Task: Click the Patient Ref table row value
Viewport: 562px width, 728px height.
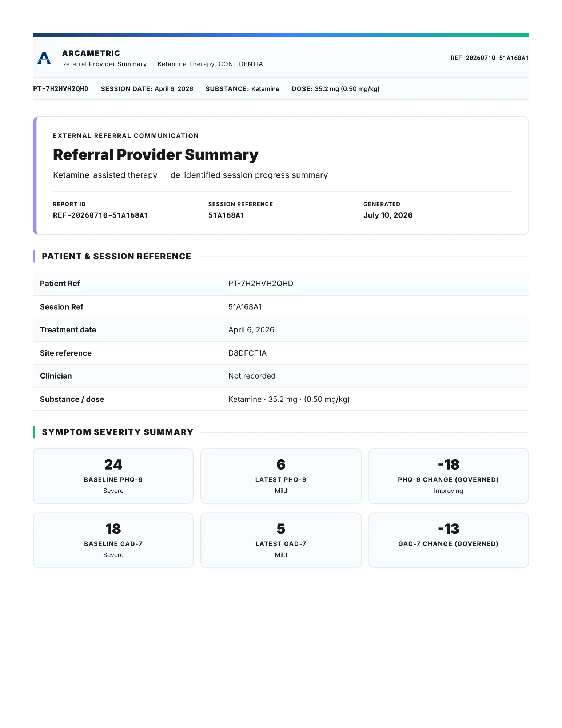Action: 260,284
